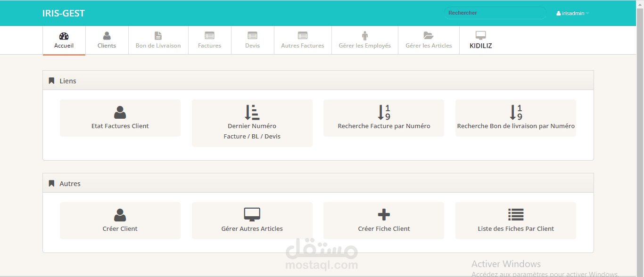Viewport: 644px width, 277px height.
Task: Click the folder icon on Gérer les Articles
Action: (428, 35)
